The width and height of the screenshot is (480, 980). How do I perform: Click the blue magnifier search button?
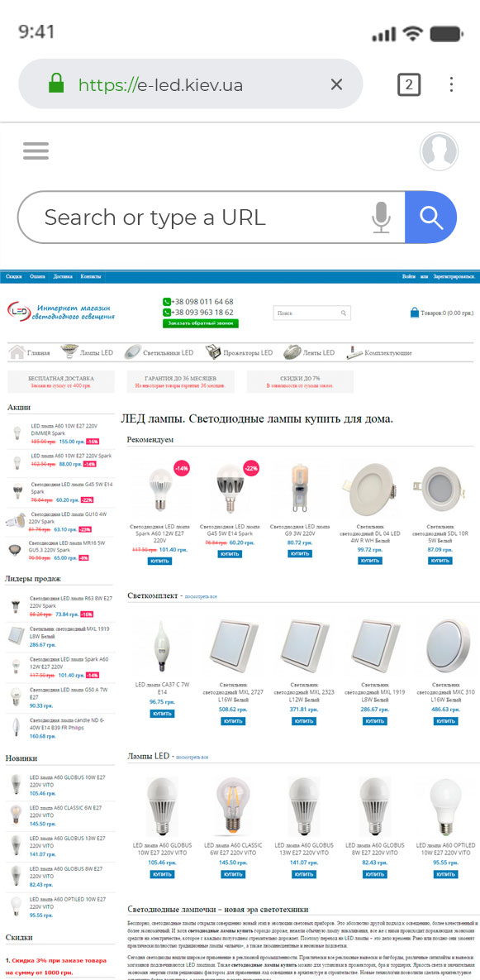(x=430, y=217)
